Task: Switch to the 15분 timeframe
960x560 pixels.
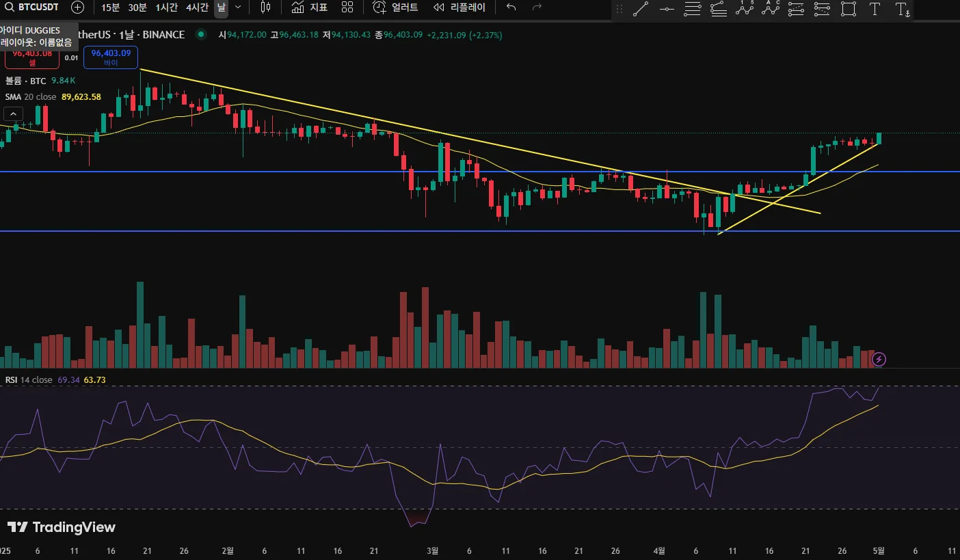Action: 110,8
